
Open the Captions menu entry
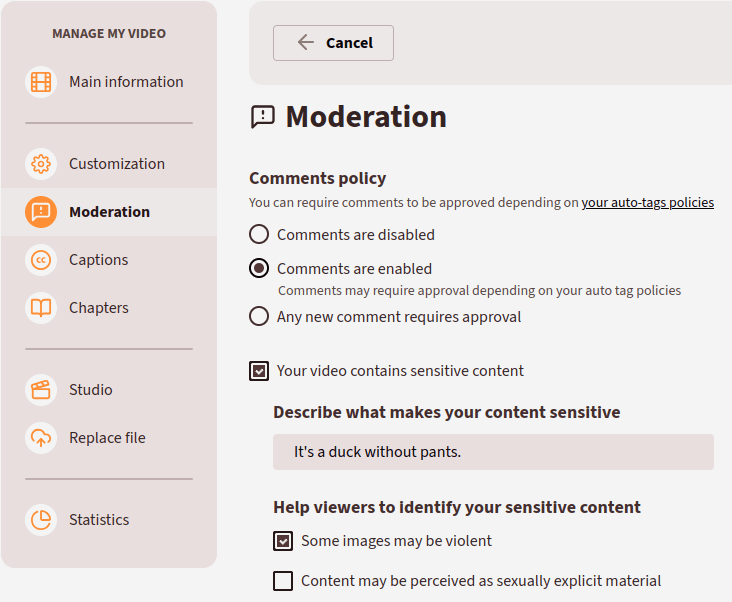click(x=98, y=260)
